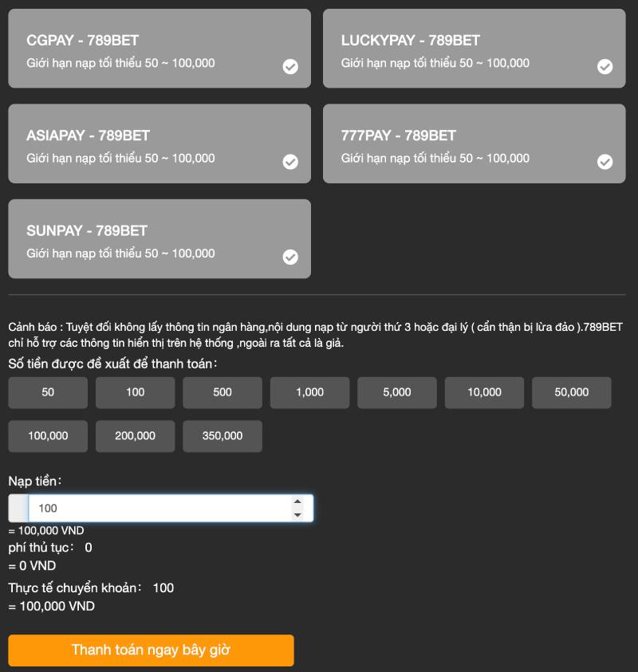This screenshot has height=672, width=638.
Task: Decrease deposit amount with the down arrow
Action: 297,515
